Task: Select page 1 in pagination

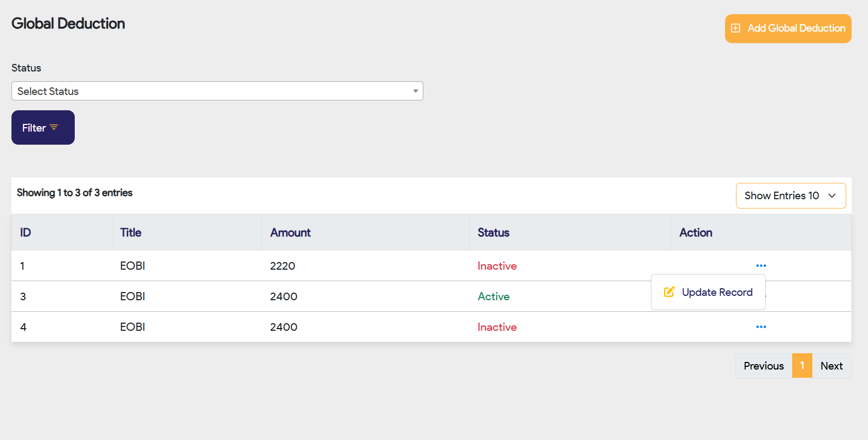Action: pyautogui.click(x=802, y=366)
